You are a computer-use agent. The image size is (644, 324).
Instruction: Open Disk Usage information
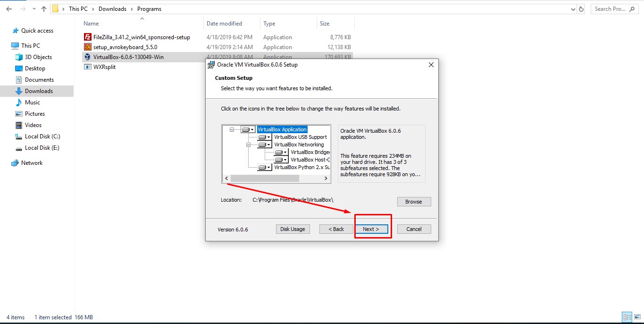click(293, 229)
